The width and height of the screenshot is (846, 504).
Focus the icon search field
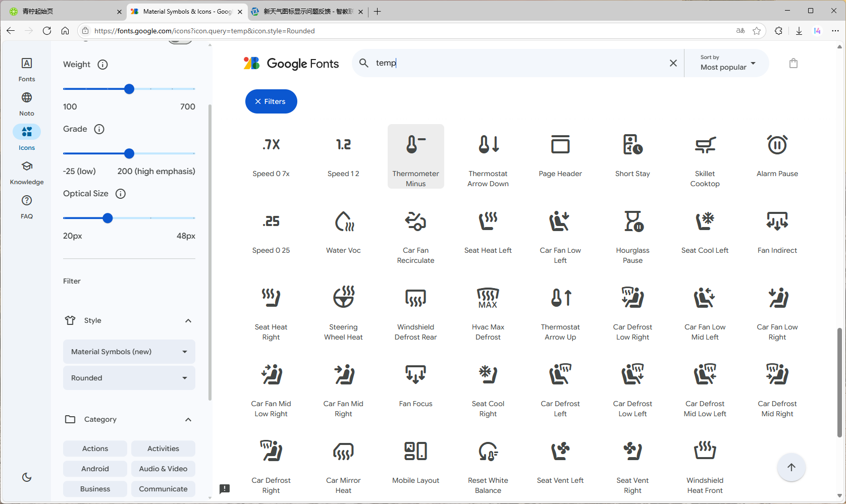coord(517,63)
